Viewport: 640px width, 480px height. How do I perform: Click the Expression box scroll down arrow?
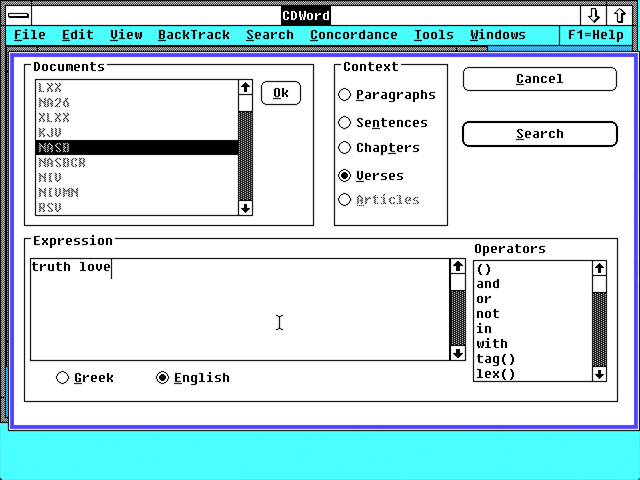(x=458, y=353)
